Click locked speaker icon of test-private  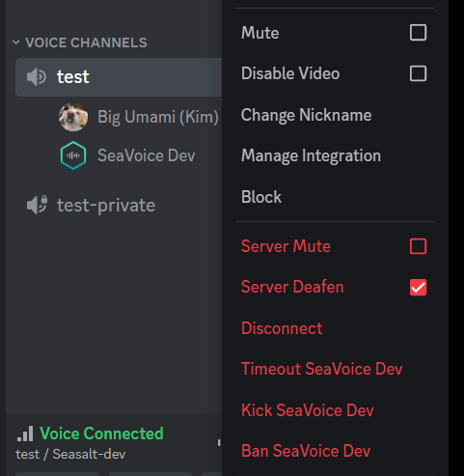(37, 205)
